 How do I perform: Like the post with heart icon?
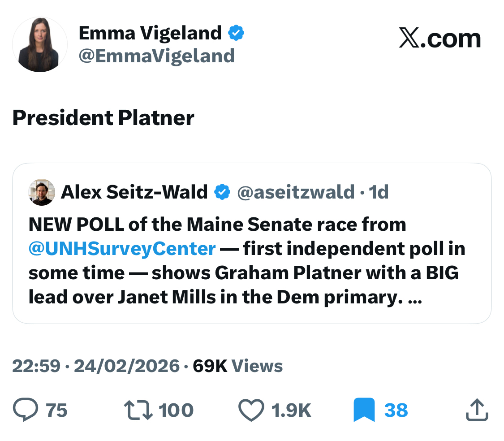pos(251,410)
